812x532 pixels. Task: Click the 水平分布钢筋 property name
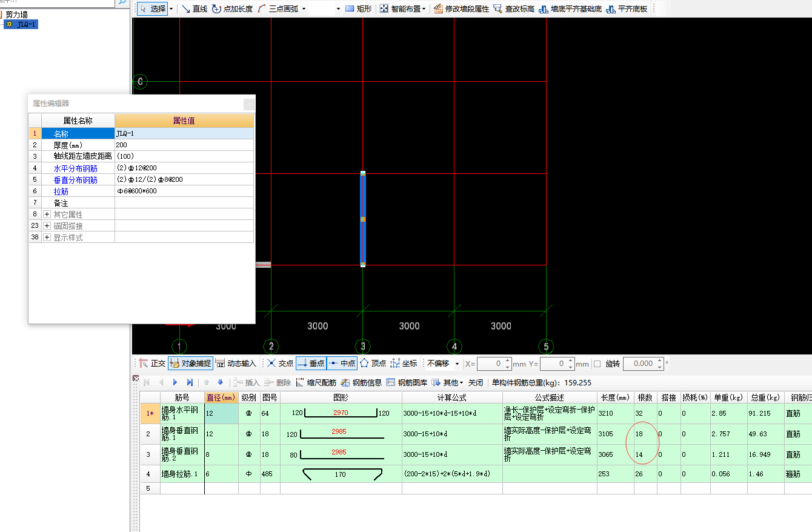(x=76, y=168)
